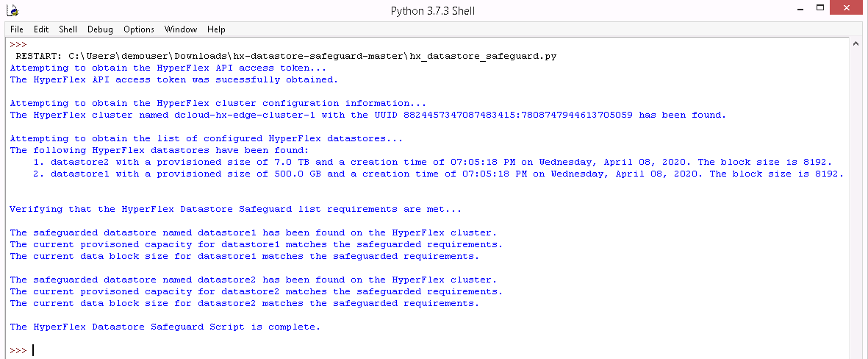
Task: Click 'safeguarded datastore named datastore2 has been found' line
Action: (x=253, y=280)
